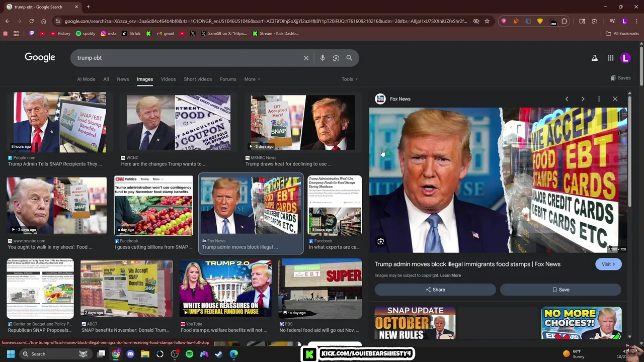Select the Images tab
The height and width of the screenshot is (362, 644).
(145, 79)
